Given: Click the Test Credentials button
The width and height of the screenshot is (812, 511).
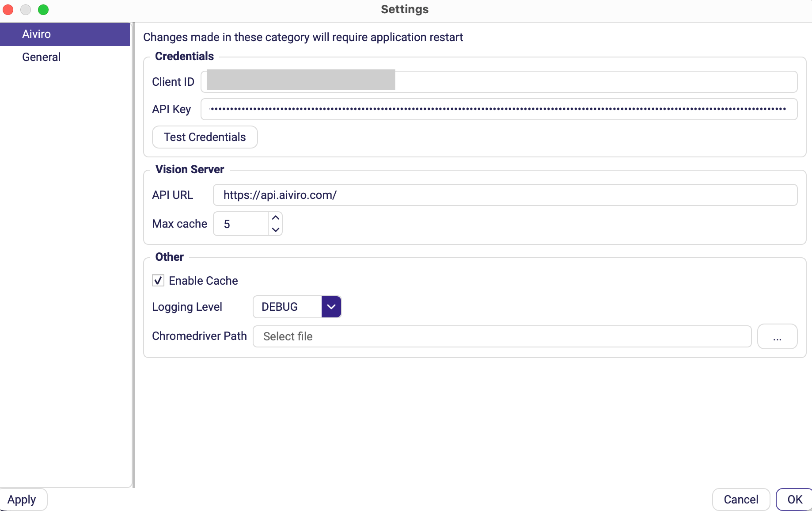Looking at the screenshot, I should (x=205, y=137).
